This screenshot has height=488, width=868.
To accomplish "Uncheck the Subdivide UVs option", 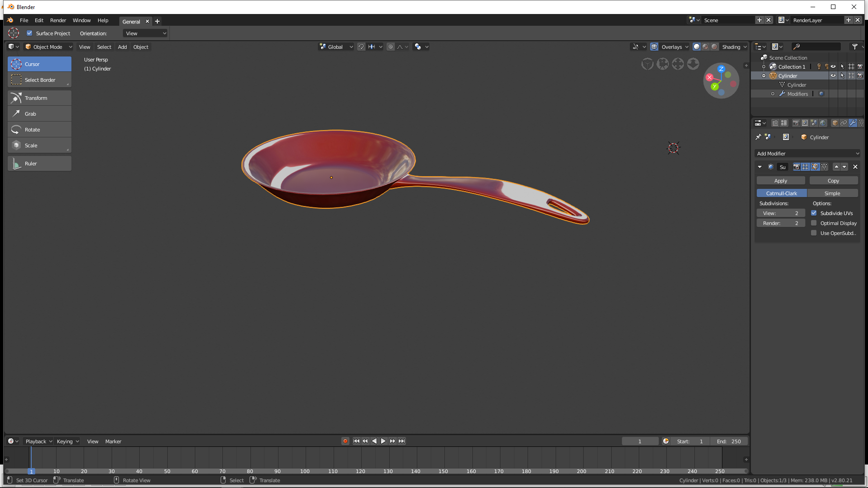I will (814, 213).
